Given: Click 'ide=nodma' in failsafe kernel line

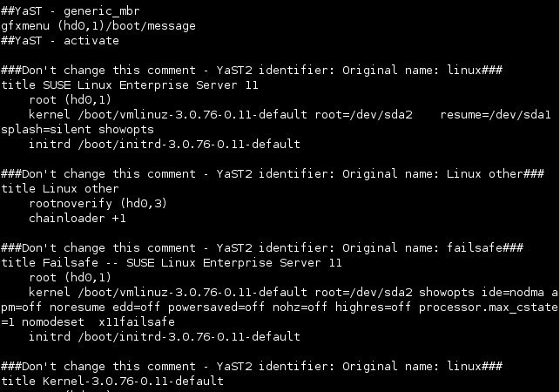Looking at the screenshot, I should click(x=513, y=293).
